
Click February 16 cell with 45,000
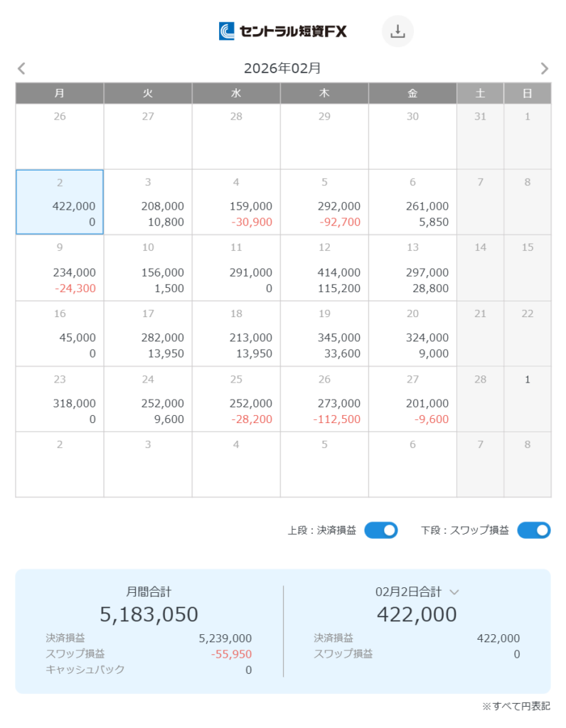click(x=60, y=333)
